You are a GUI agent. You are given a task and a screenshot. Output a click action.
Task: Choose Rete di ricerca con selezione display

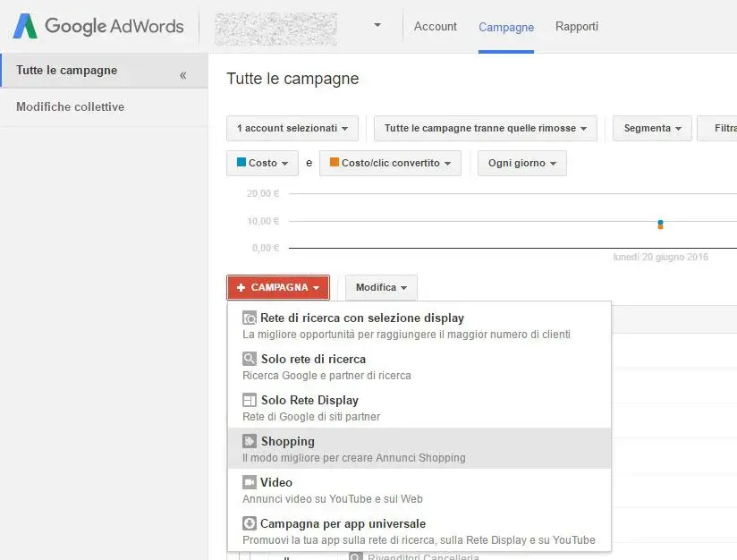419,326
